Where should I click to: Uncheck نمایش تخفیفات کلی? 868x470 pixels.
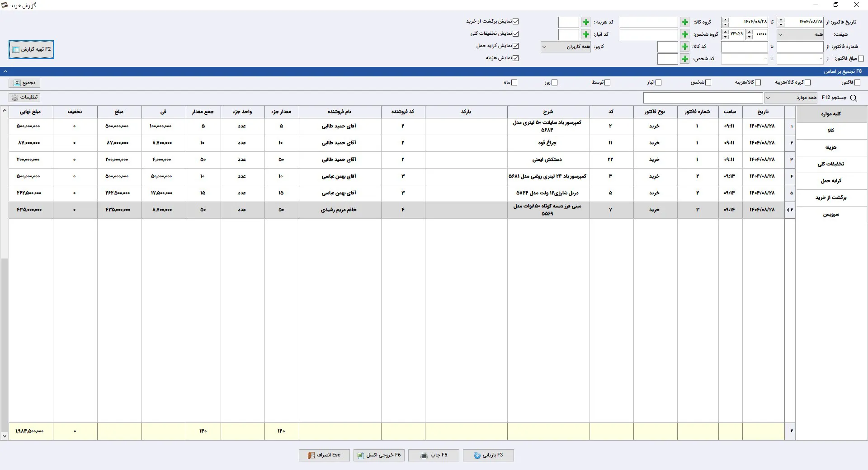tap(516, 33)
